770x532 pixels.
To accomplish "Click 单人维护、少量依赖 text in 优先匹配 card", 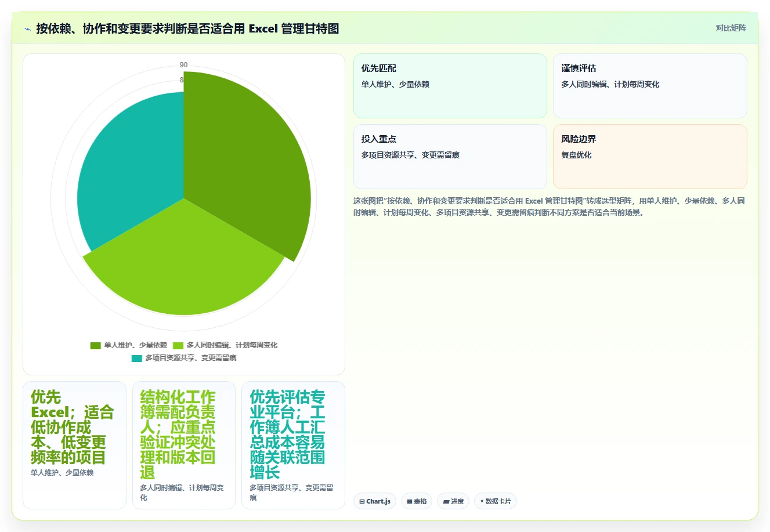I will click(x=395, y=84).
